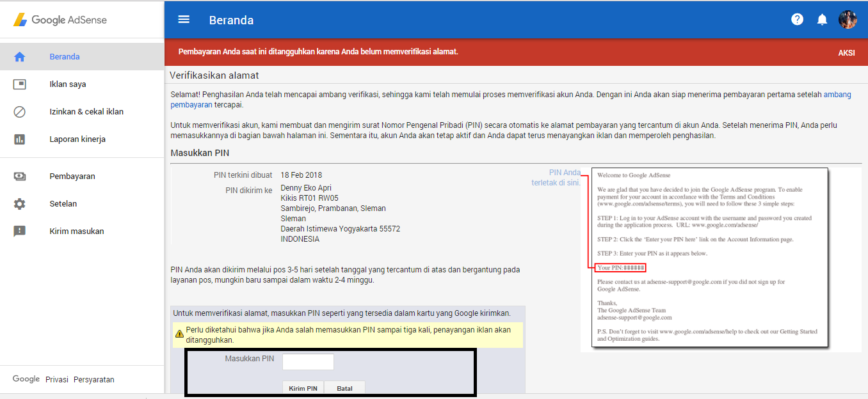Click Daerah Istimewa Yogyakarta 55572 text

(x=341, y=229)
